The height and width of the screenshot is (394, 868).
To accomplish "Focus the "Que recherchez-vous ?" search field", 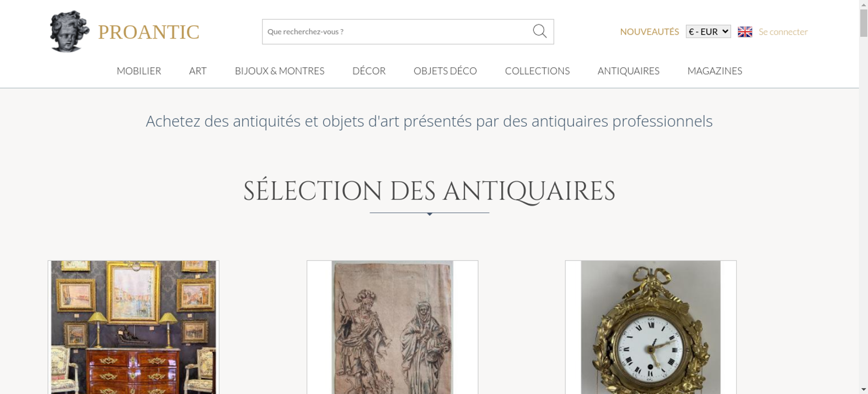I will pyautogui.click(x=397, y=32).
